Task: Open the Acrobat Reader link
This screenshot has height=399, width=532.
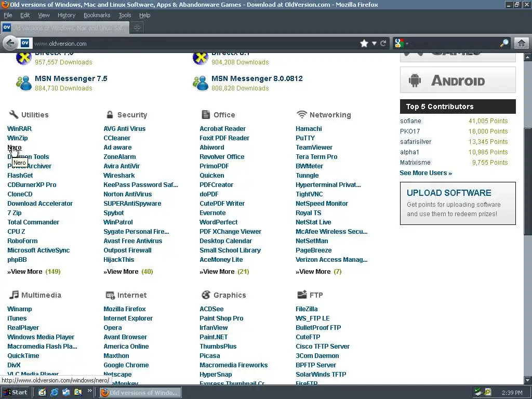Action: coord(222,129)
